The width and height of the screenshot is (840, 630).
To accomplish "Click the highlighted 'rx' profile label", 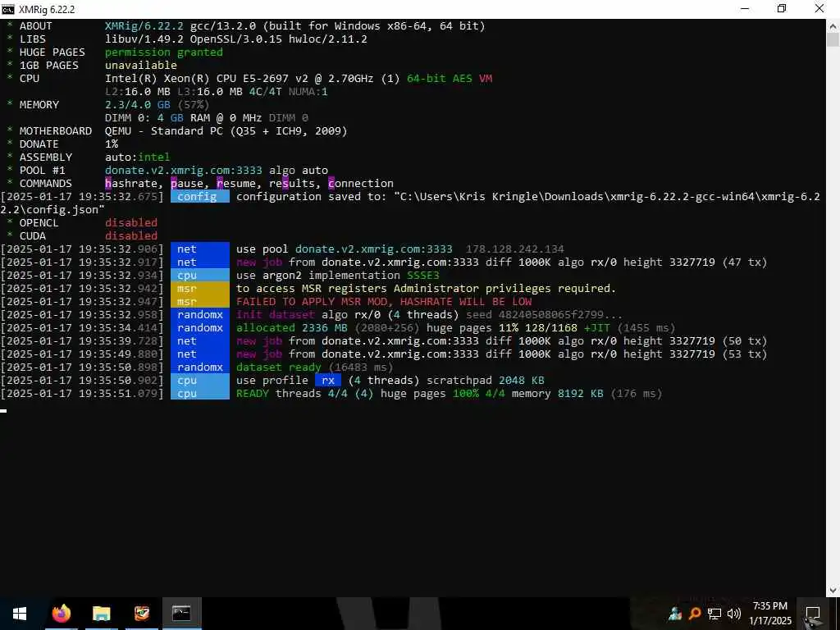I will [x=328, y=381].
